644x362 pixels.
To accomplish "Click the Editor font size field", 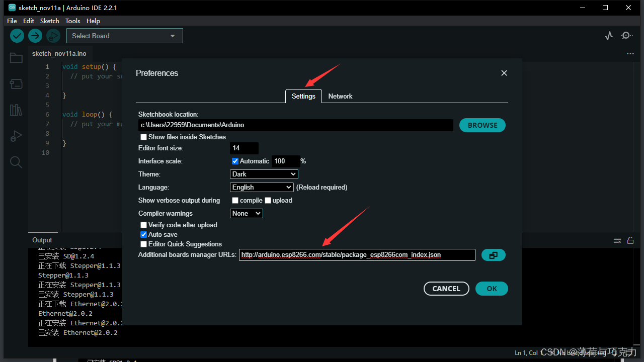I will 244,148.
